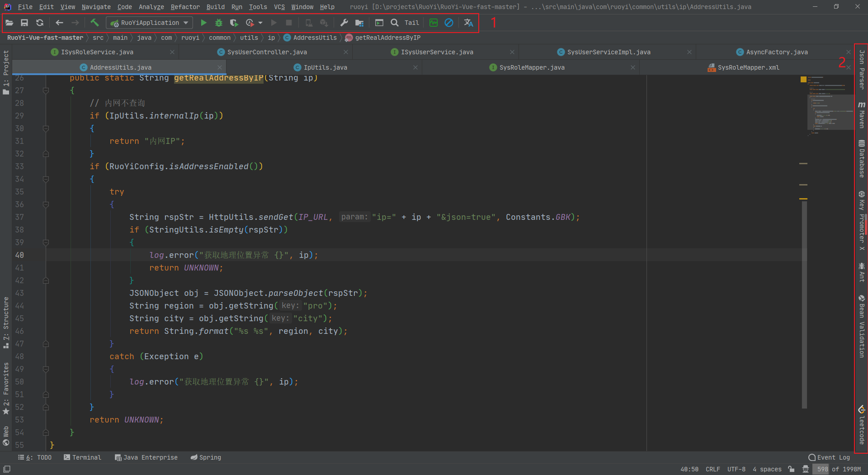Click the Synchronize refresh icon
The height and width of the screenshot is (475, 868).
coord(40,23)
